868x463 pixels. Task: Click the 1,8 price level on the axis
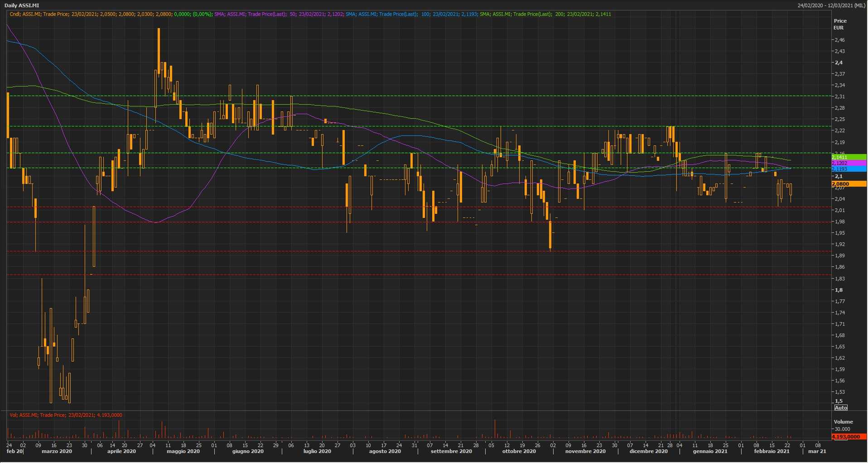(x=839, y=290)
